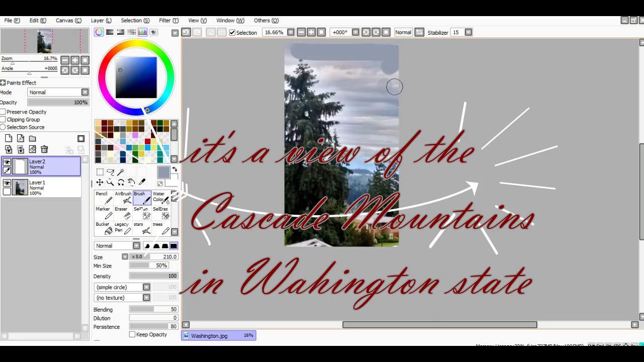Image resolution: width=644 pixels, height=362 pixels.
Task: Select the SelEras selection eraser tool
Action: (161, 213)
